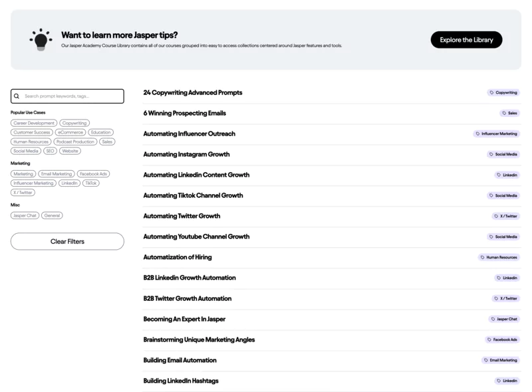The height and width of the screenshot is (392, 532).
Task: Open Building Email Automation
Action: click(180, 360)
